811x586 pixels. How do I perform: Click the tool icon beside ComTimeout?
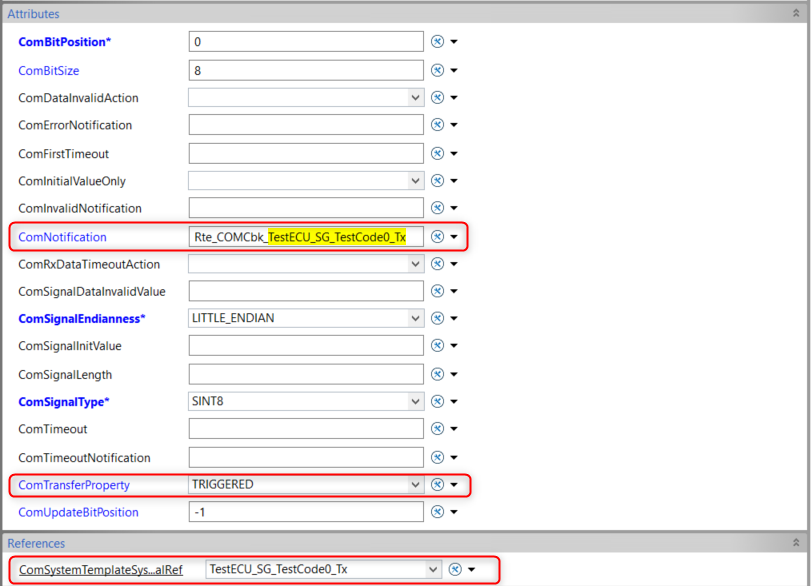point(438,429)
